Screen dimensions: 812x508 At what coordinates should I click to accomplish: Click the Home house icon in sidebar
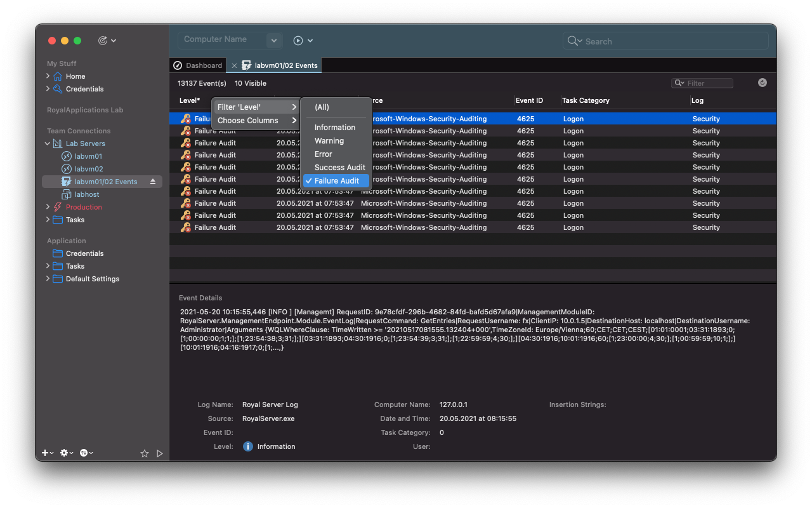coord(58,76)
